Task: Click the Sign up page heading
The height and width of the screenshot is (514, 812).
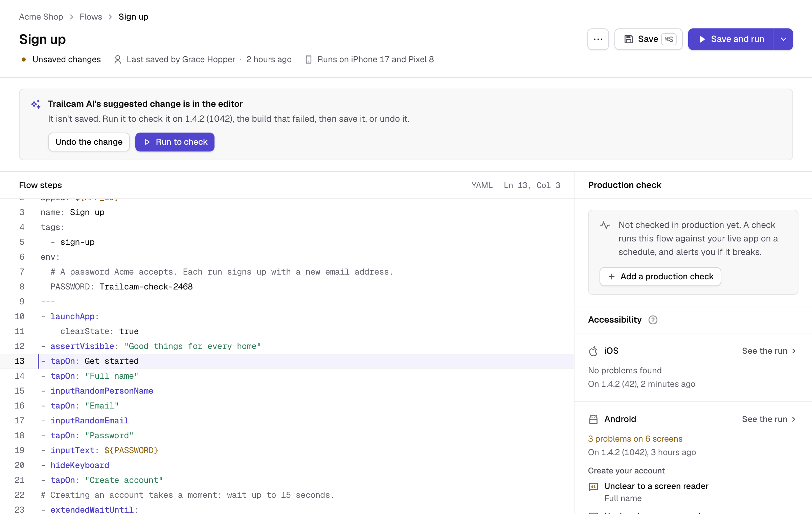Action: click(x=42, y=40)
